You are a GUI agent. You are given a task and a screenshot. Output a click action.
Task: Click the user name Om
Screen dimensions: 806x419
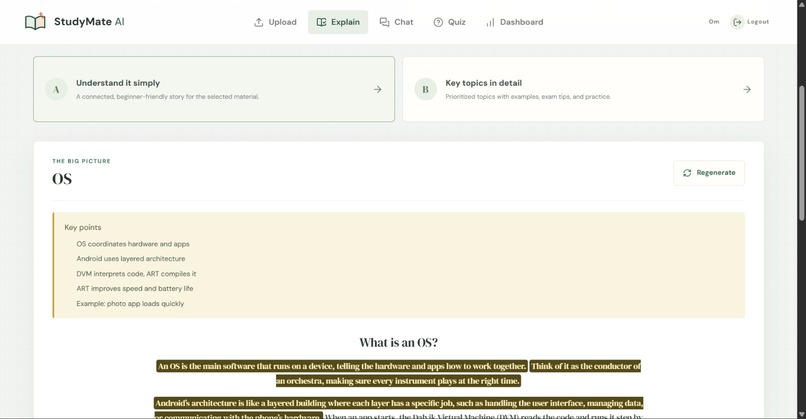(714, 22)
